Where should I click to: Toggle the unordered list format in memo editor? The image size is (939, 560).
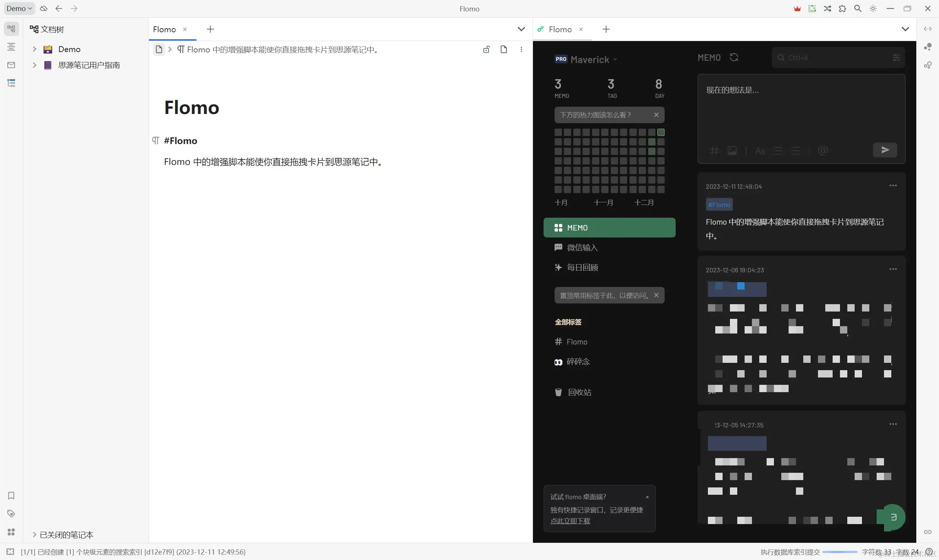pyautogui.click(x=778, y=151)
